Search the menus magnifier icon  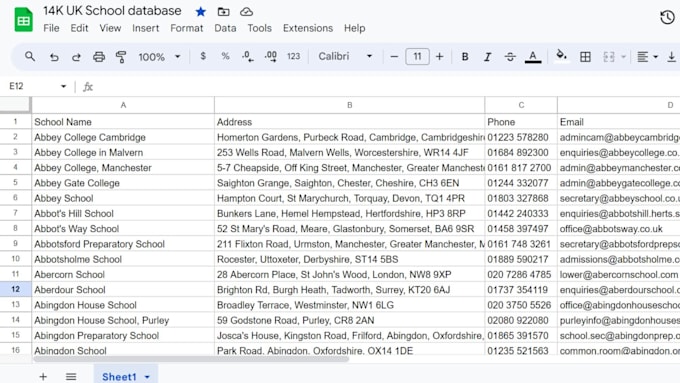click(x=29, y=56)
